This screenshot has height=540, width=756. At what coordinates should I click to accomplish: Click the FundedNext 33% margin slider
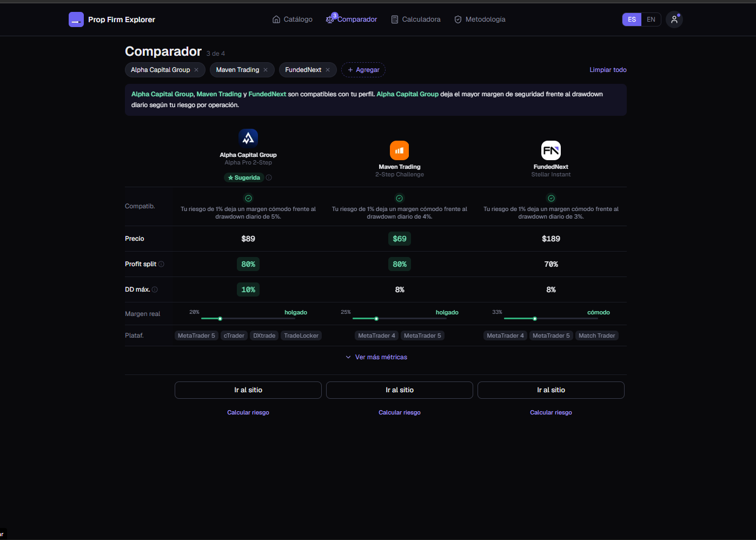tap(551, 319)
